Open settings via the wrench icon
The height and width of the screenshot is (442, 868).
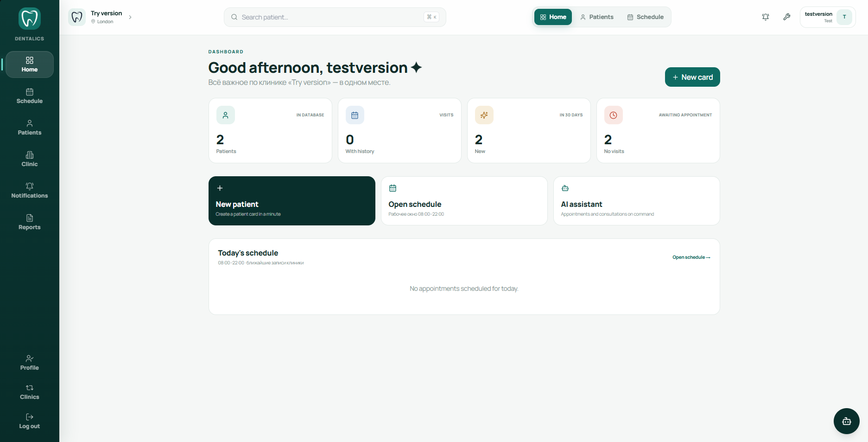pos(787,17)
